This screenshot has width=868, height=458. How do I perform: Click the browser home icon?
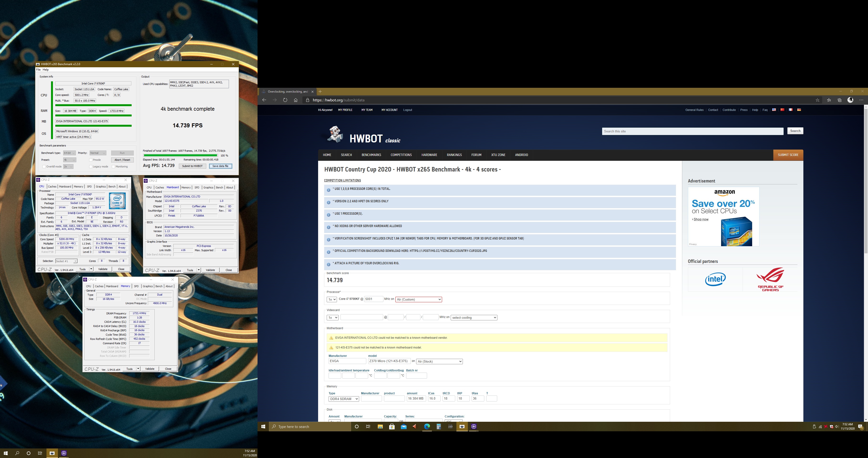[295, 100]
